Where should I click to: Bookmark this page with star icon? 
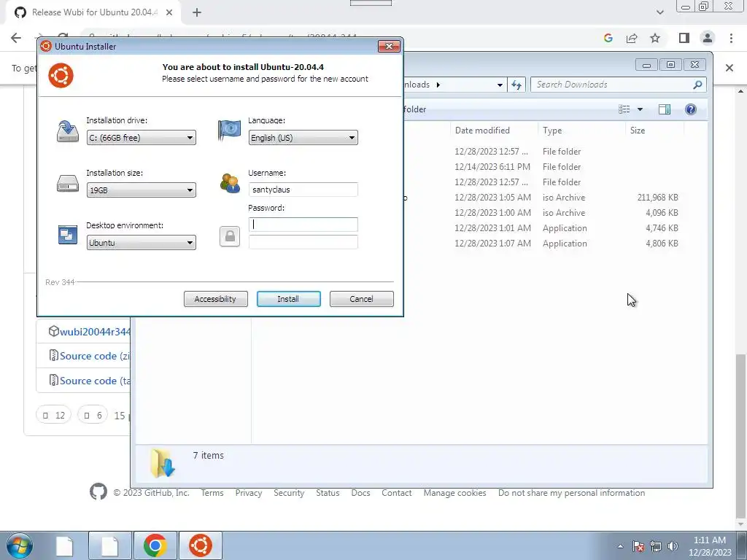pyautogui.click(x=655, y=38)
